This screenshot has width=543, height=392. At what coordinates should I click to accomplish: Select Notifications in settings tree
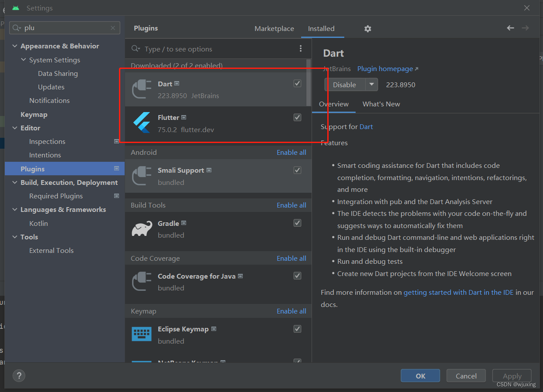click(49, 101)
